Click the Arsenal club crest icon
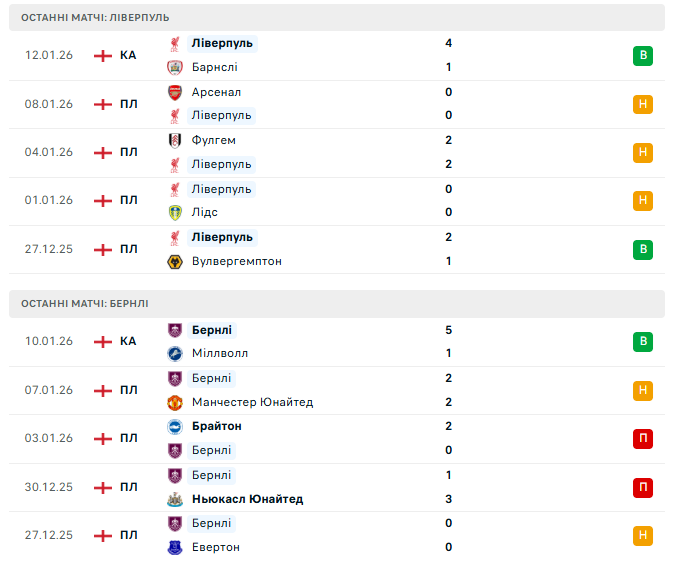674x564 pixels. (x=174, y=92)
